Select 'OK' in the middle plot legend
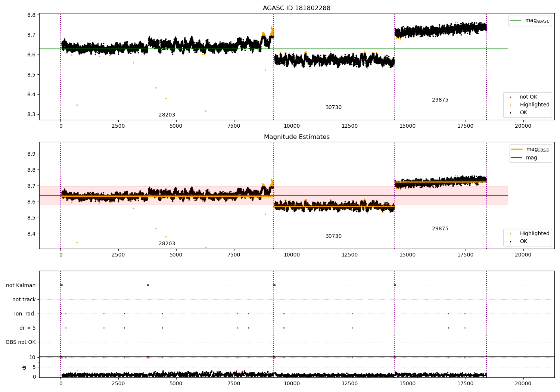560x392 pixels. (x=523, y=242)
